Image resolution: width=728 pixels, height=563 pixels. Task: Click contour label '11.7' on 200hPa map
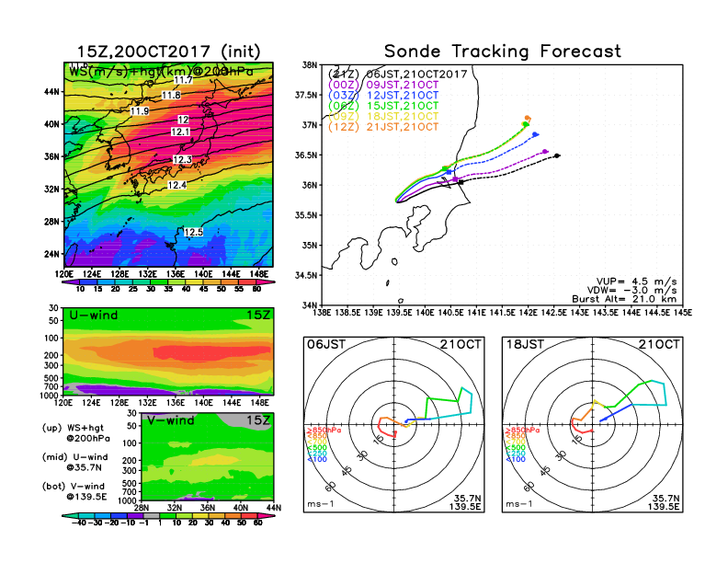tap(183, 80)
